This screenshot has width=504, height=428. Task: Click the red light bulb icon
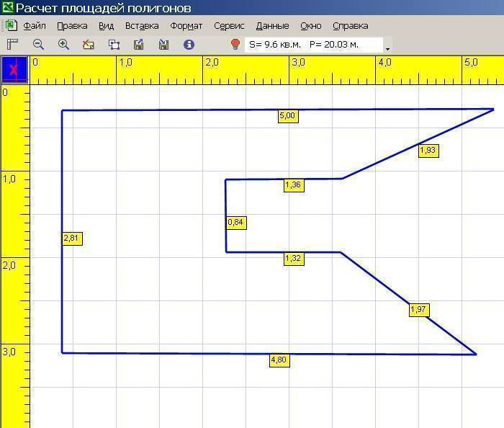tap(235, 44)
